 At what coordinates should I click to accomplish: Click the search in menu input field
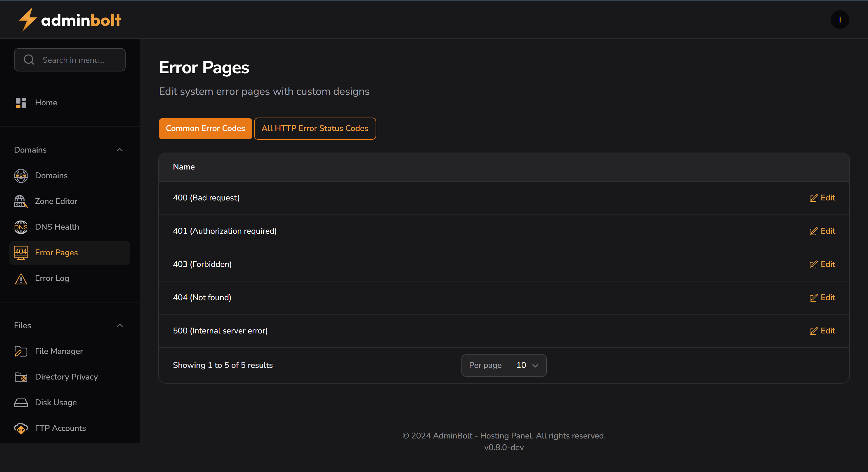[70, 60]
